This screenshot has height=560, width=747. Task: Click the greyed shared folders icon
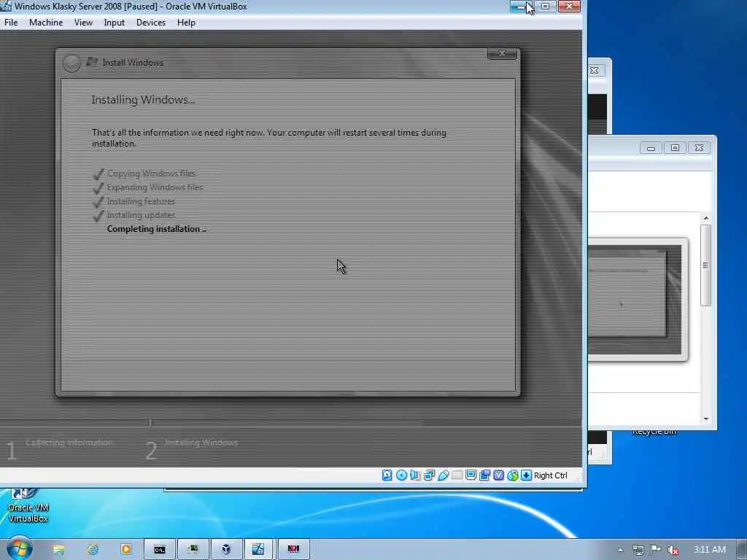click(457, 475)
